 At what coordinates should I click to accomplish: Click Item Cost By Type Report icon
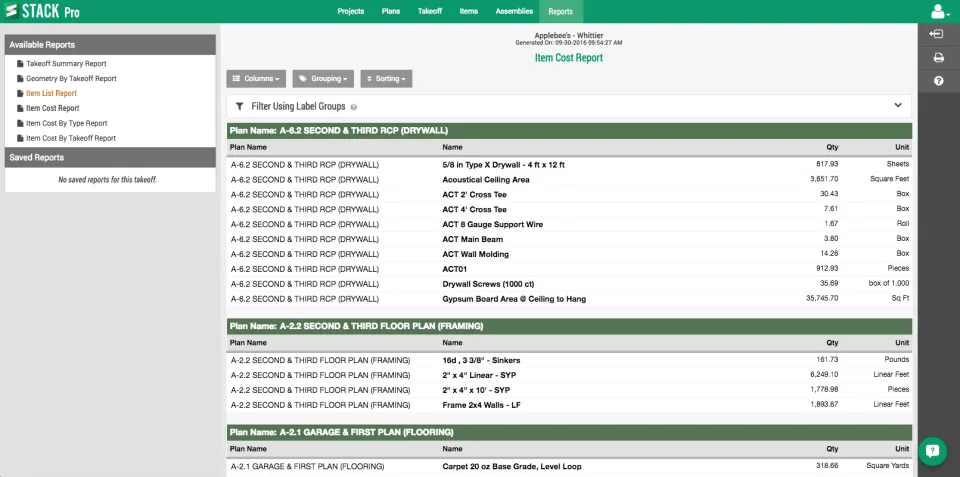tap(20, 123)
